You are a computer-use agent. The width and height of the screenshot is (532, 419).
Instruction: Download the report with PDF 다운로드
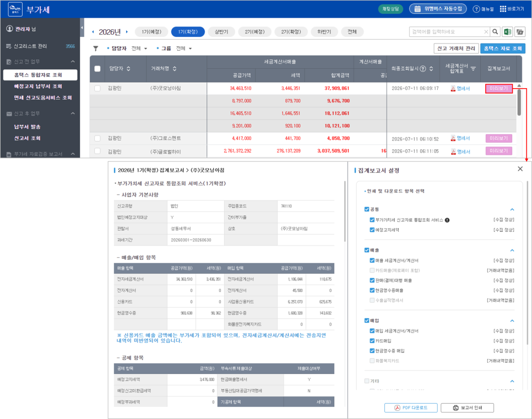[411, 408]
